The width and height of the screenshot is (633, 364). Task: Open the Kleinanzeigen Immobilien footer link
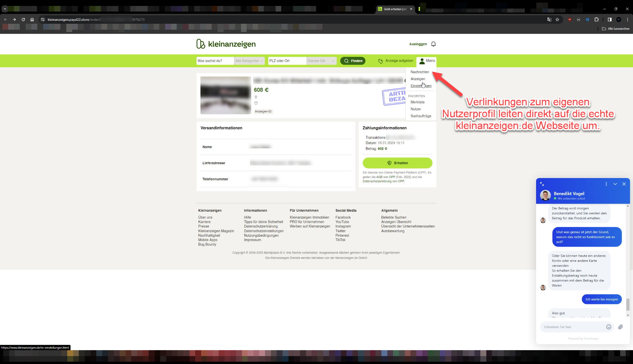pyautogui.click(x=309, y=218)
